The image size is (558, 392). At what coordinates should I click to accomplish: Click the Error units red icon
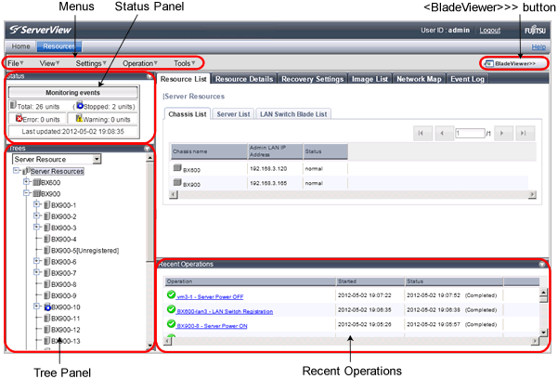click(19, 119)
